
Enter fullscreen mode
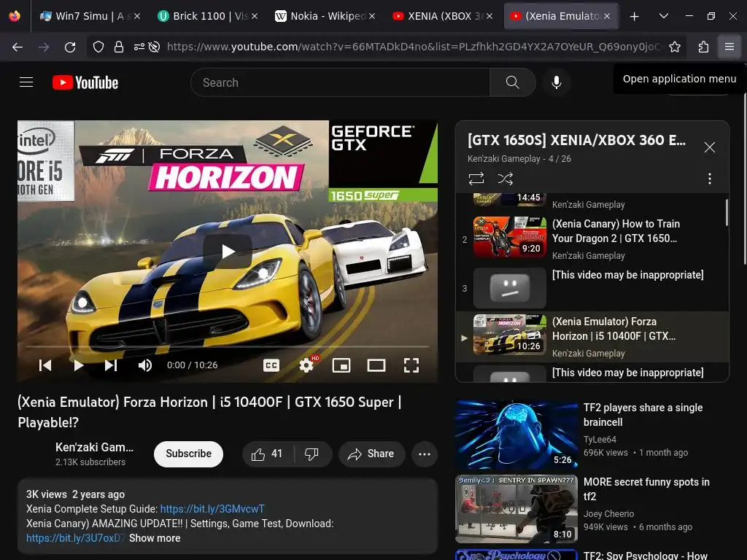(x=411, y=365)
